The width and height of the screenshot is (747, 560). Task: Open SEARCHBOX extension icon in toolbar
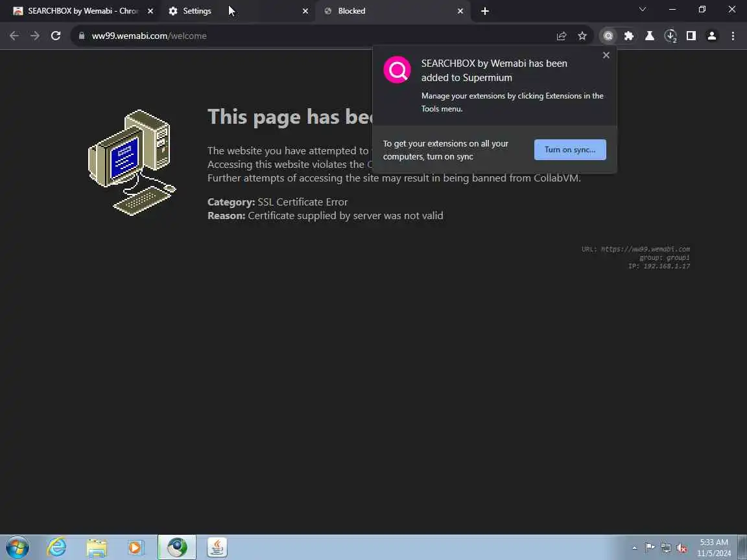[608, 36]
